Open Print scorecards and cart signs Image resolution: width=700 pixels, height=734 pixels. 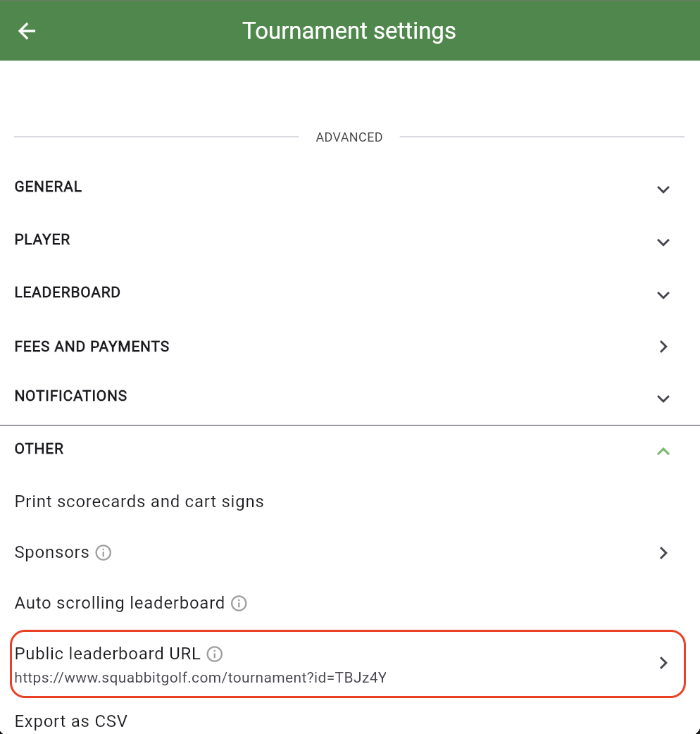coord(139,502)
